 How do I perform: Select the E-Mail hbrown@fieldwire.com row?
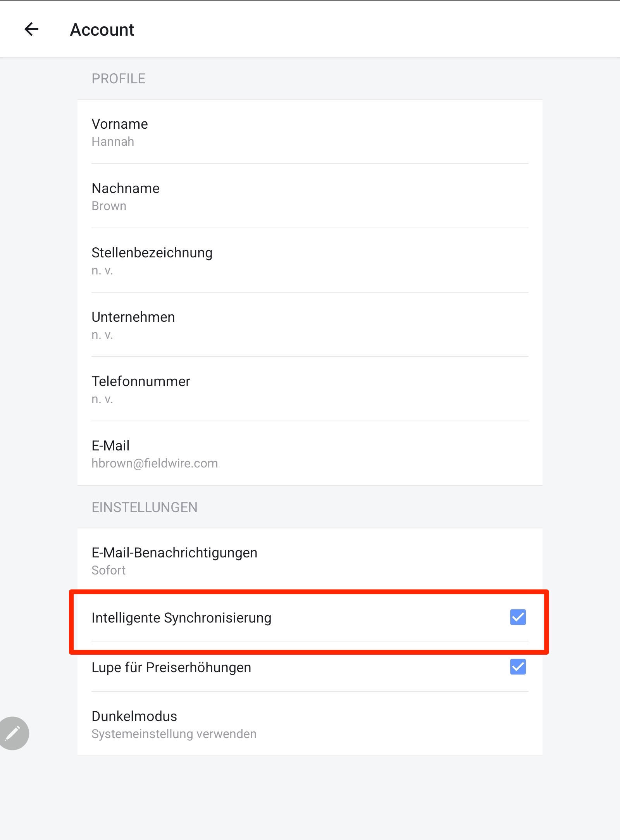tap(310, 454)
